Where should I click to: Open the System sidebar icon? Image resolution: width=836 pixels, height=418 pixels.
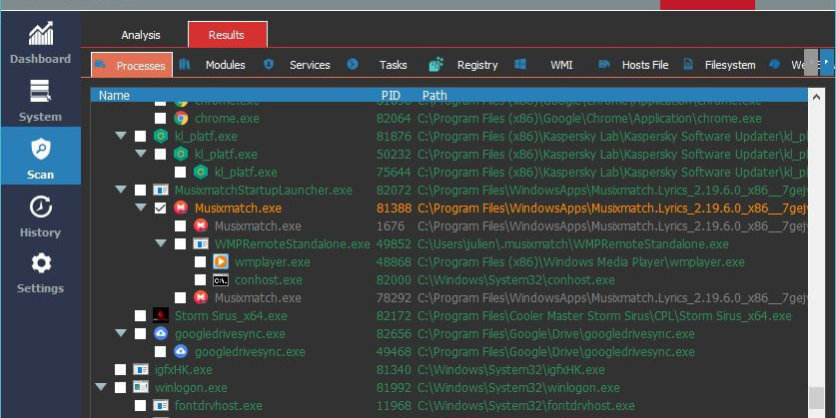pos(40,94)
